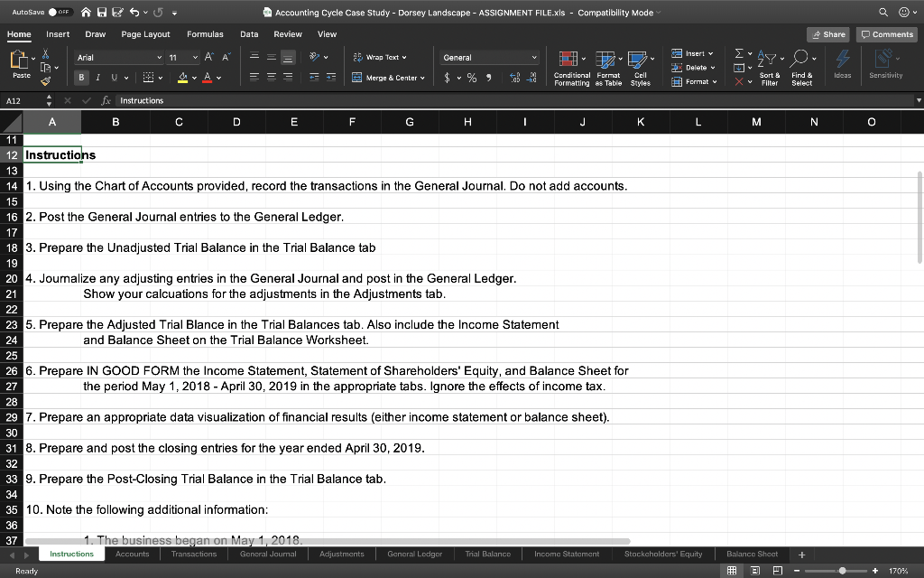
Task: Toggle Italic formatting
Action: pos(97,78)
